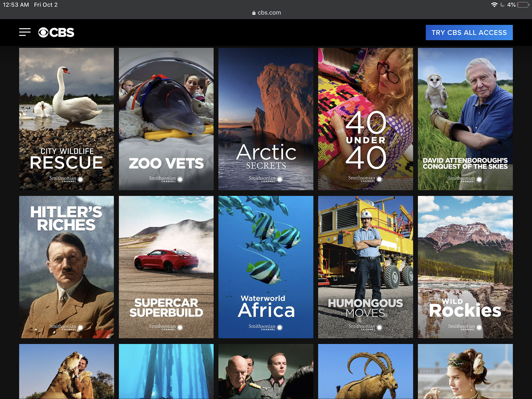Tap the lock icon beside cbs.com

pyautogui.click(x=254, y=13)
